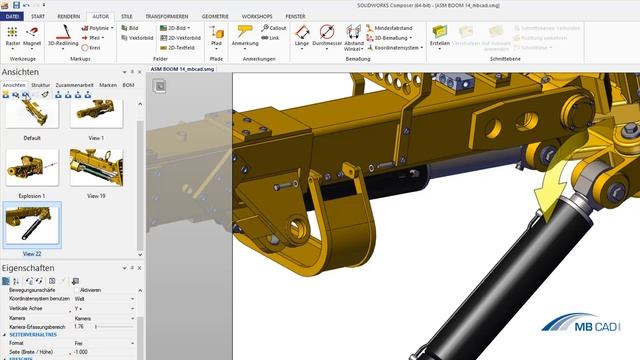Click the Mindestabstand measurement

click(389, 28)
